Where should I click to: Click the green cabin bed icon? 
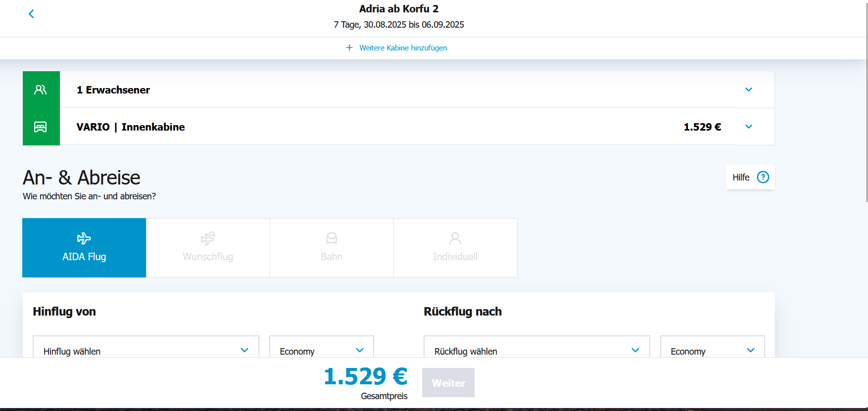coord(41,127)
